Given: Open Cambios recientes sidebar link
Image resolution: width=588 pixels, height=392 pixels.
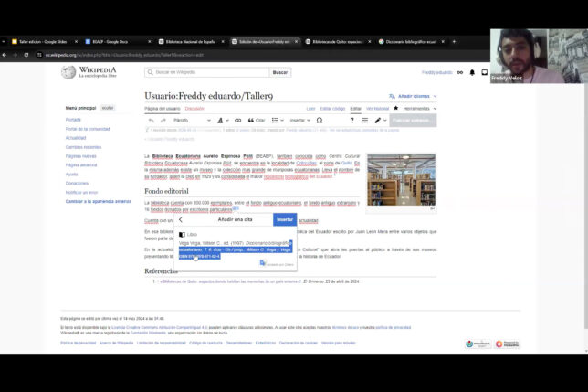Looking at the screenshot, I should (x=83, y=146).
